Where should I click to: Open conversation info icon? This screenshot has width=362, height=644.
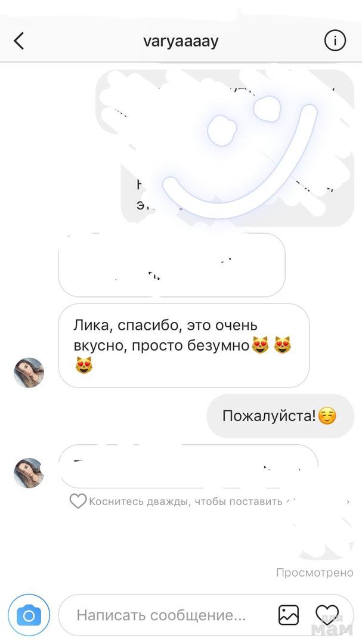pos(335,41)
